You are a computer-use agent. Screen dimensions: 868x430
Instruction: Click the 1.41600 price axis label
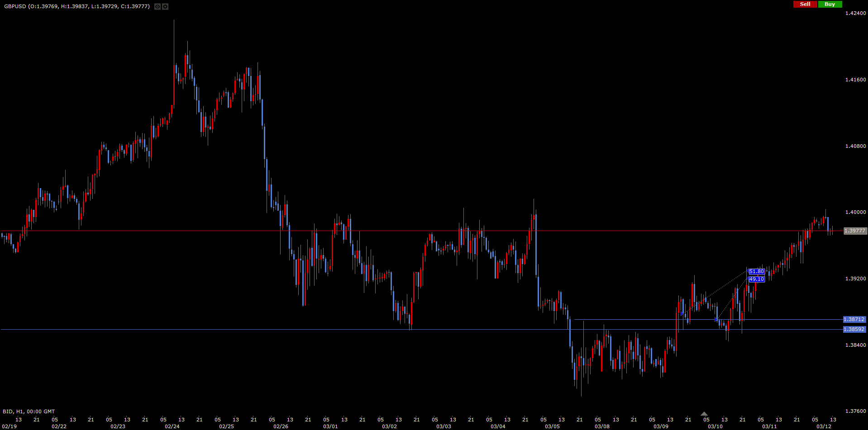[x=855, y=80]
